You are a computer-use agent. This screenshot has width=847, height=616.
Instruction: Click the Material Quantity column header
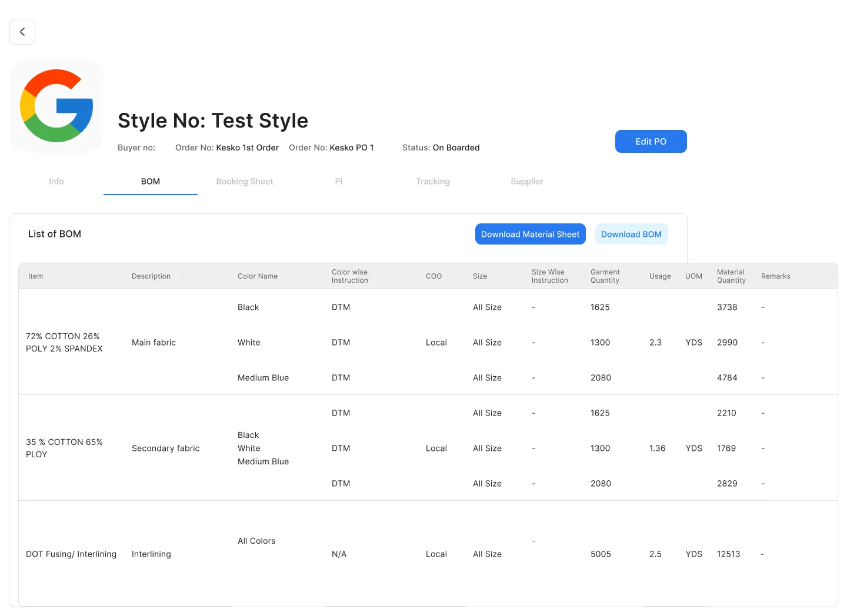[x=731, y=276]
